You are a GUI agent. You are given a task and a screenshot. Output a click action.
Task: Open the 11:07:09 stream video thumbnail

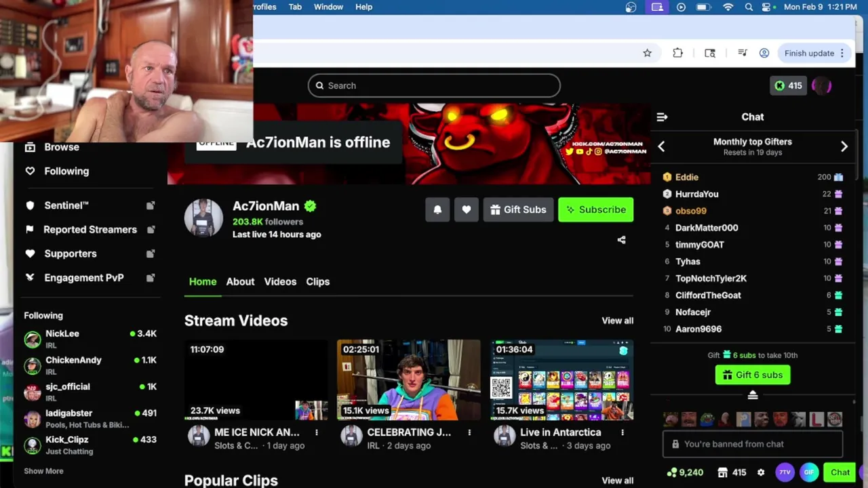[x=256, y=380]
